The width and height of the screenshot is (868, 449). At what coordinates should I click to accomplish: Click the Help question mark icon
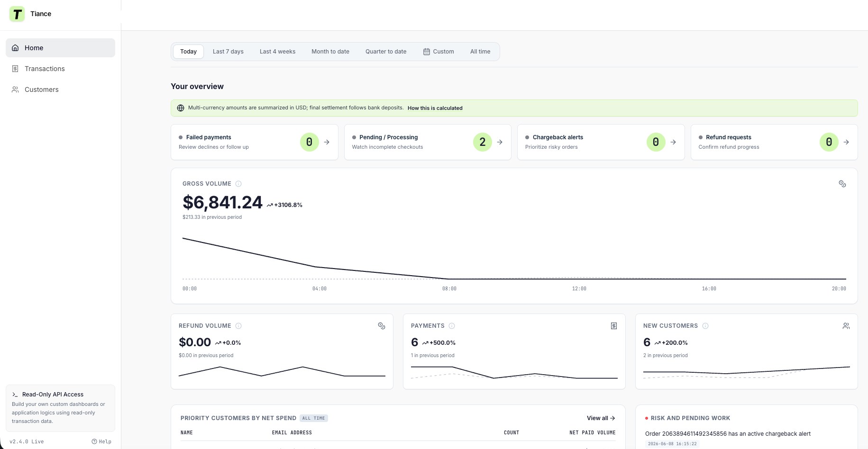click(94, 441)
